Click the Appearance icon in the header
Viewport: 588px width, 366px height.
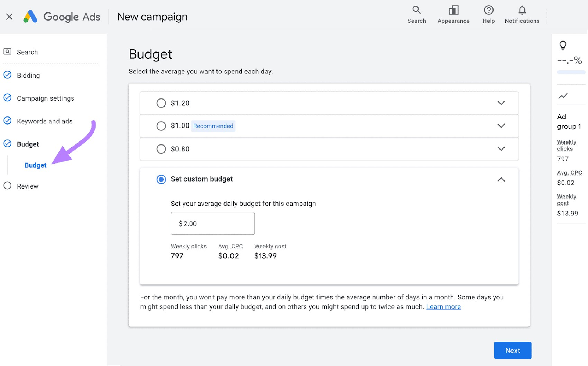[x=453, y=15]
